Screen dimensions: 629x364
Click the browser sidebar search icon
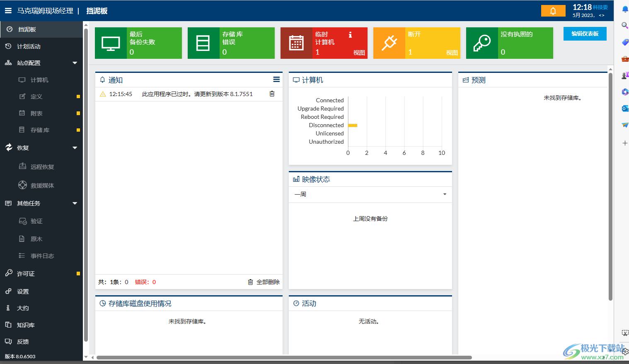pos(625,26)
